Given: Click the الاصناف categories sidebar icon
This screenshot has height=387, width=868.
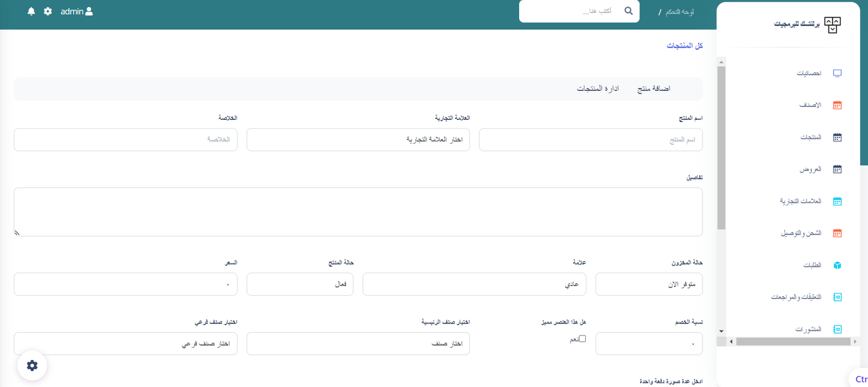Looking at the screenshot, I should (837, 105).
